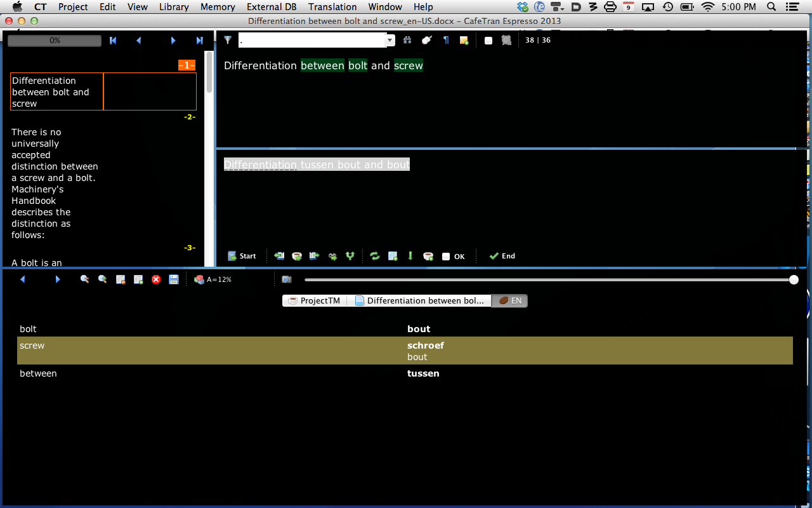This screenshot has width=812, height=508.
Task: Click the End button
Action: pos(502,256)
